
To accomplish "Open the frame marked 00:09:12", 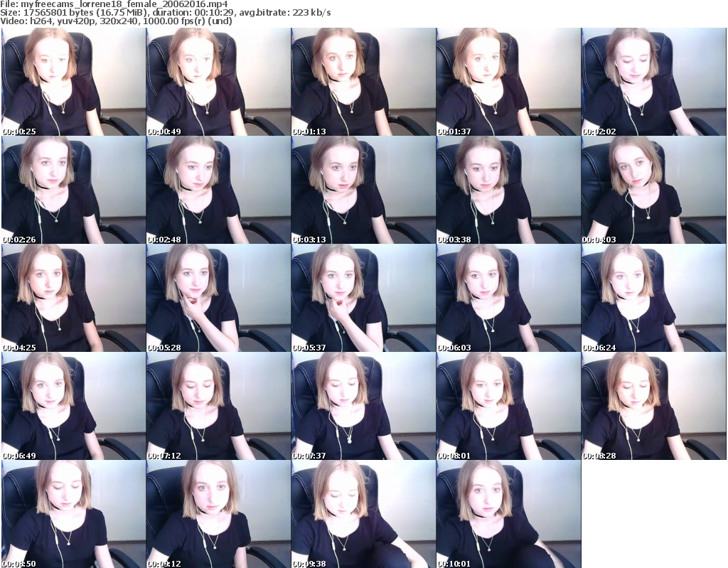I will point(218,514).
